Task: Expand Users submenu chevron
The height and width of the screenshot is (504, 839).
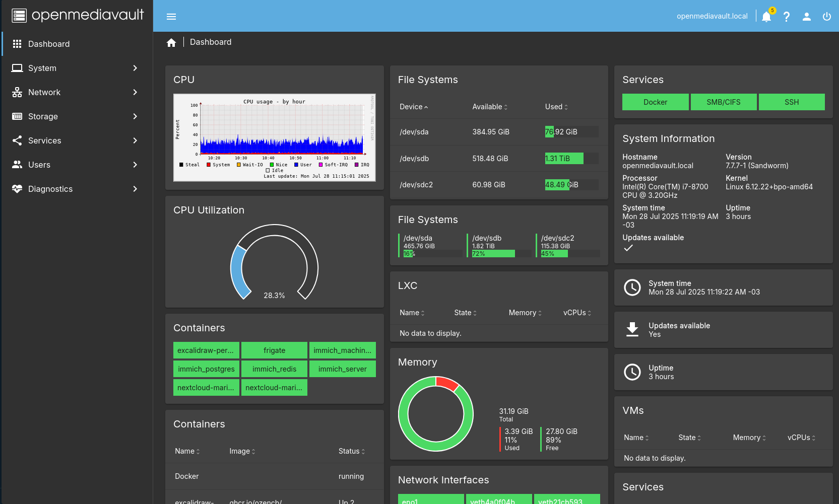Action: coord(135,165)
